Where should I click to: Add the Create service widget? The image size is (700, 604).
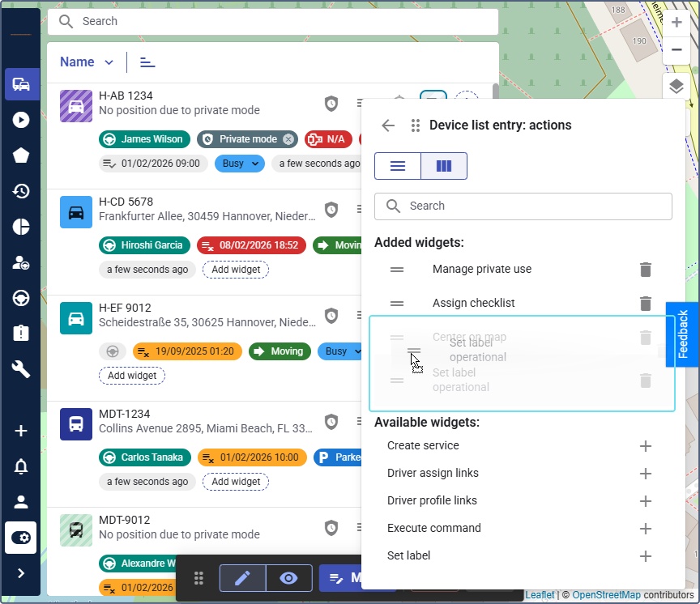click(645, 446)
